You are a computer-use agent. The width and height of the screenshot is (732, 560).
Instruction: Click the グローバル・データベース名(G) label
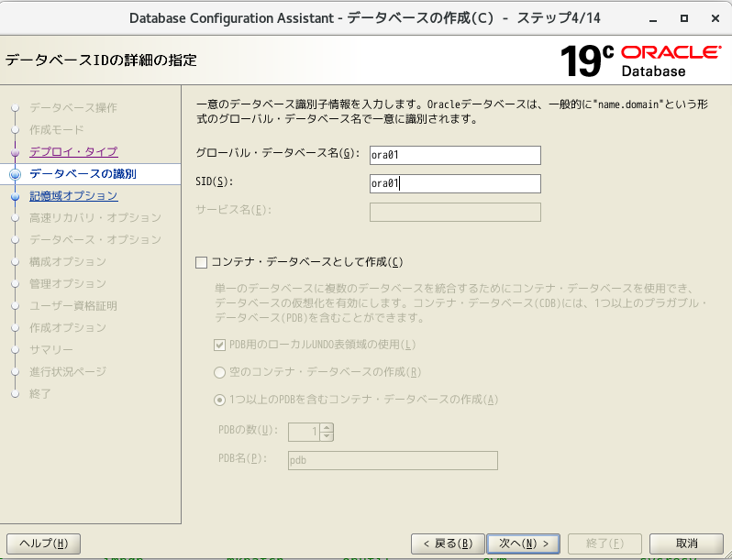click(x=278, y=153)
